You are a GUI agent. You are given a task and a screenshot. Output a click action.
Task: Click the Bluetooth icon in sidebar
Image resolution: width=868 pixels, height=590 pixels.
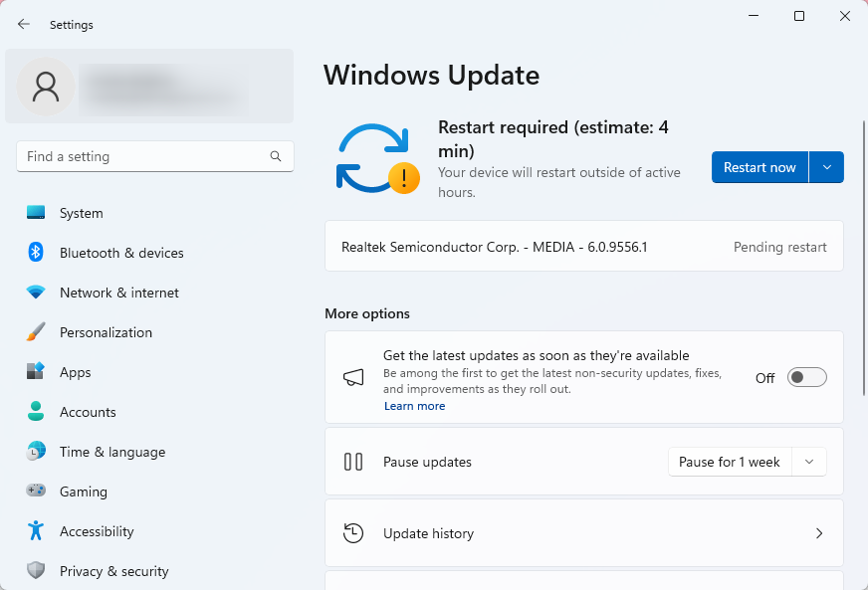click(x=36, y=253)
